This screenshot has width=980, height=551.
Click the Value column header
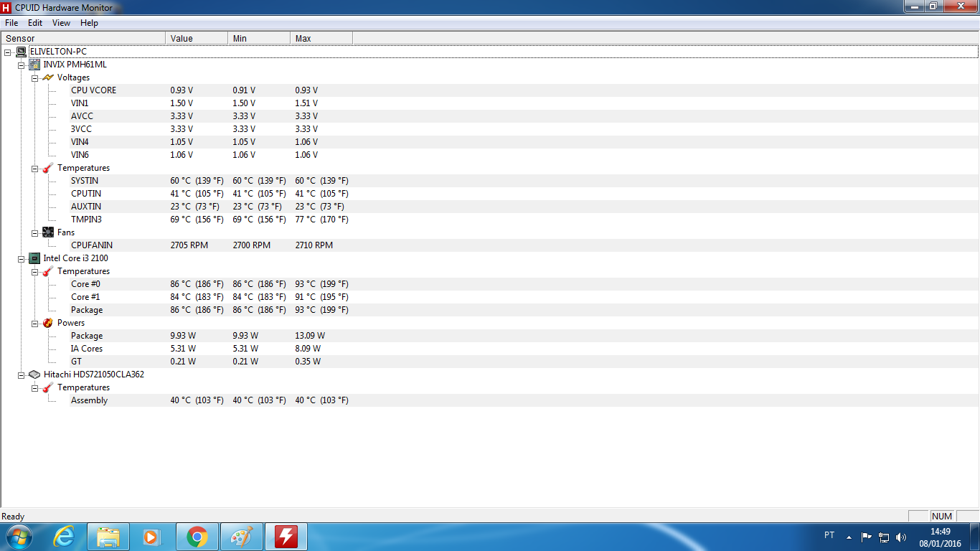click(x=197, y=38)
